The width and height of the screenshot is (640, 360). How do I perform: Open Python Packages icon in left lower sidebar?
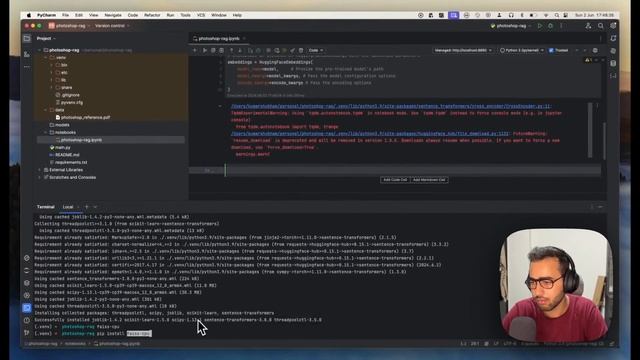click(27, 282)
